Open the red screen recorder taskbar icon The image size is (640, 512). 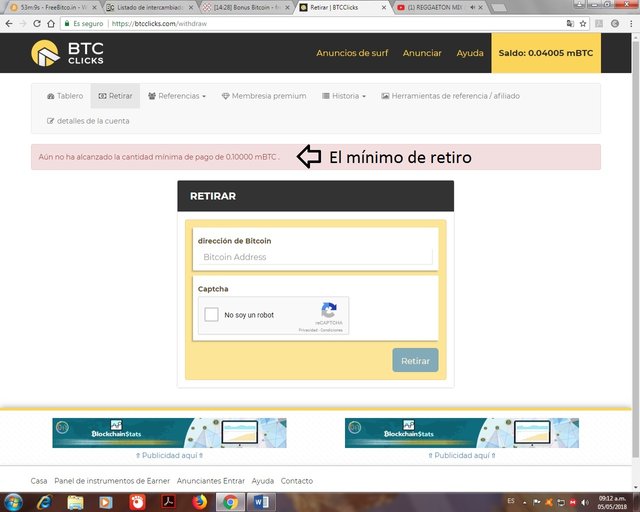pos(137,502)
